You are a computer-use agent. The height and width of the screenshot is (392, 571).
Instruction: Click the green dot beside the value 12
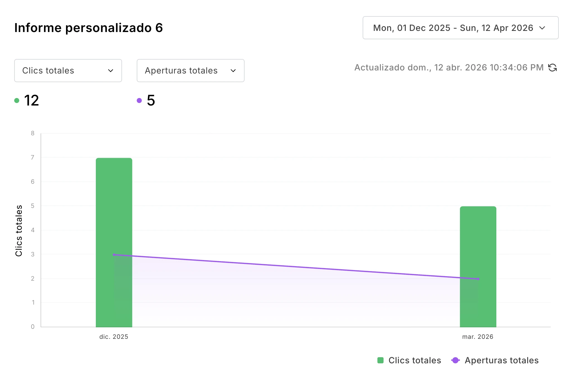coord(17,100)
